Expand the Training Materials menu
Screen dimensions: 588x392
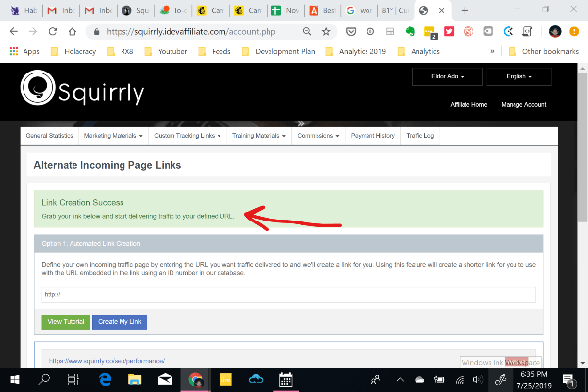click(x=259, y=136)
